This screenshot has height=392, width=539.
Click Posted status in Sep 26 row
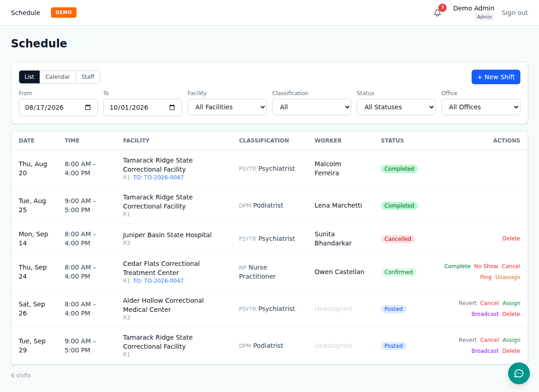[x=393, y=309]
